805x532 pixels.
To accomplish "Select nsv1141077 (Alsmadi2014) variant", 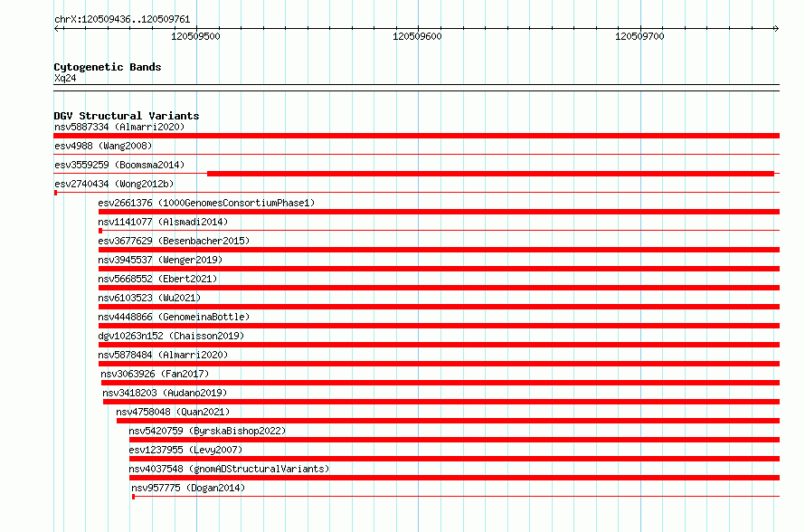I will (x=163, y=222).
